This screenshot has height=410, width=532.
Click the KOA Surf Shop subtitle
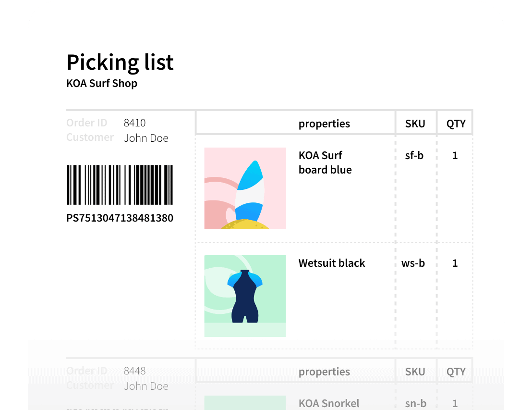pos(102,84)
